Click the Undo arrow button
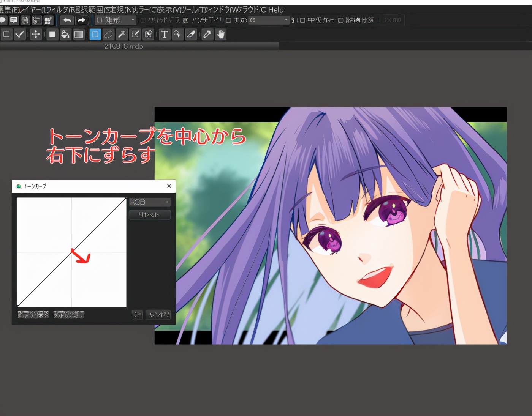Viewport: 532px width, 416px height. click(x=67, y=20)
